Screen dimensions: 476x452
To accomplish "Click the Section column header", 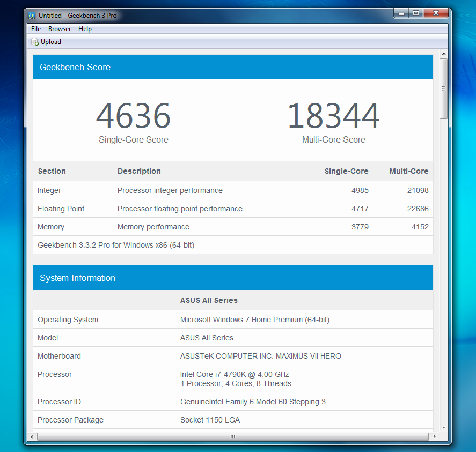I will 52,171.
